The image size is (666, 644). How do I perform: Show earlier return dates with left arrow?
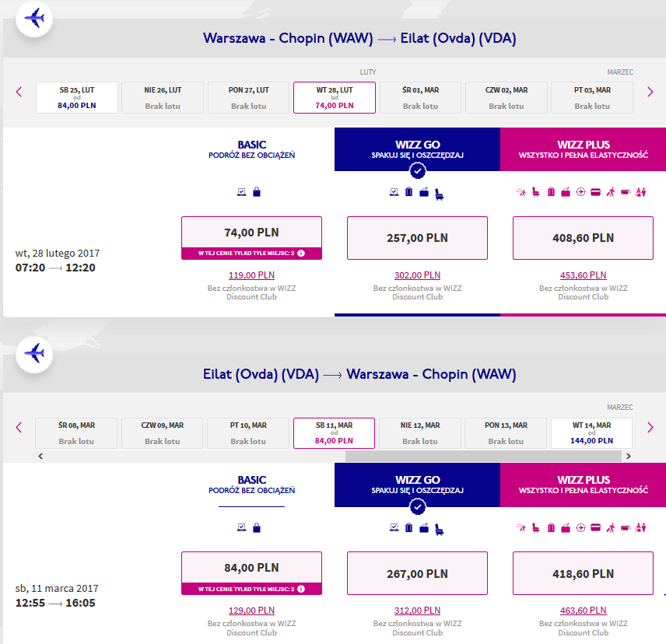click(x=19, y=428)
